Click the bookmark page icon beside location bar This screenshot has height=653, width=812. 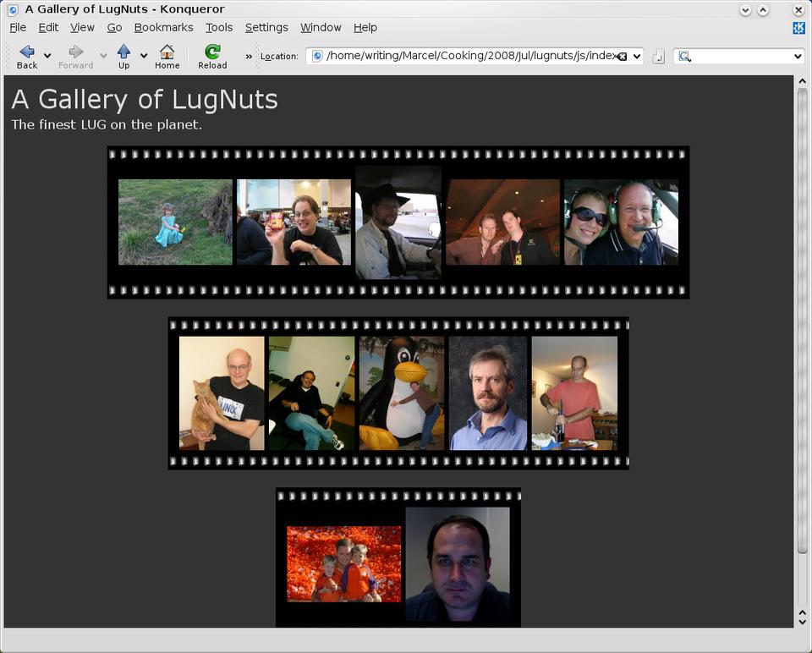click(x=658, y=57)
